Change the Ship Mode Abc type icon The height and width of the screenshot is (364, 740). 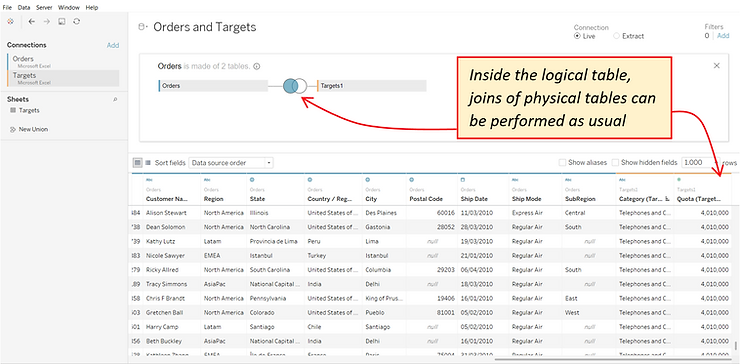(515, 180)
